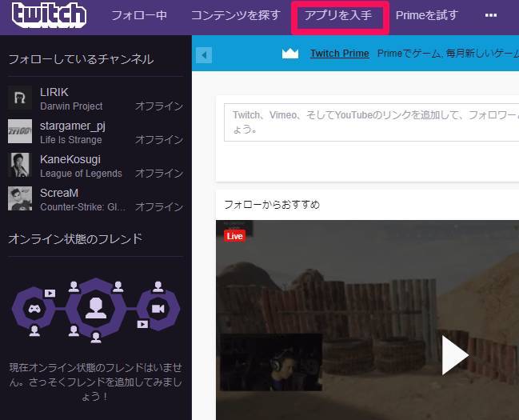This screenshot has height=420, width=519.
Task: Click オフライン status beside ScreaM
Action: tap(159, 206)
